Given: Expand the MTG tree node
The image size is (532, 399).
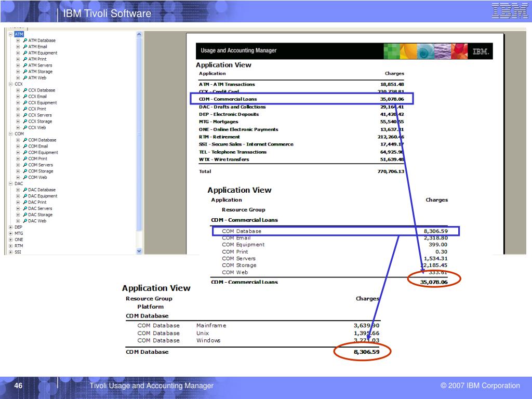Looking at the screenshot, I should coord(10,233).
